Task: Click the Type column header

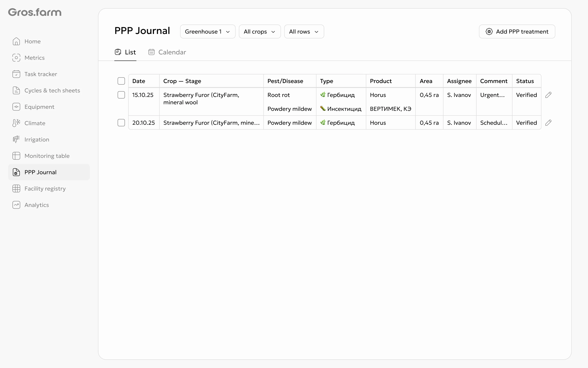Action: (x=341, y=81)
